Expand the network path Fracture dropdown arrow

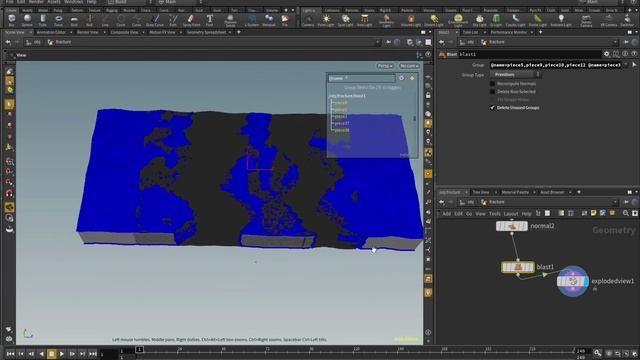point(615,202)
